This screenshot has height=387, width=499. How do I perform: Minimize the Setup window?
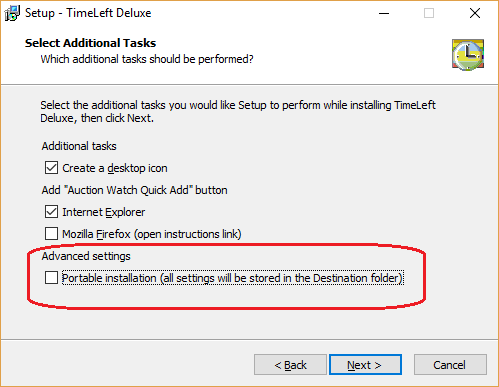(x=384, y=13)
